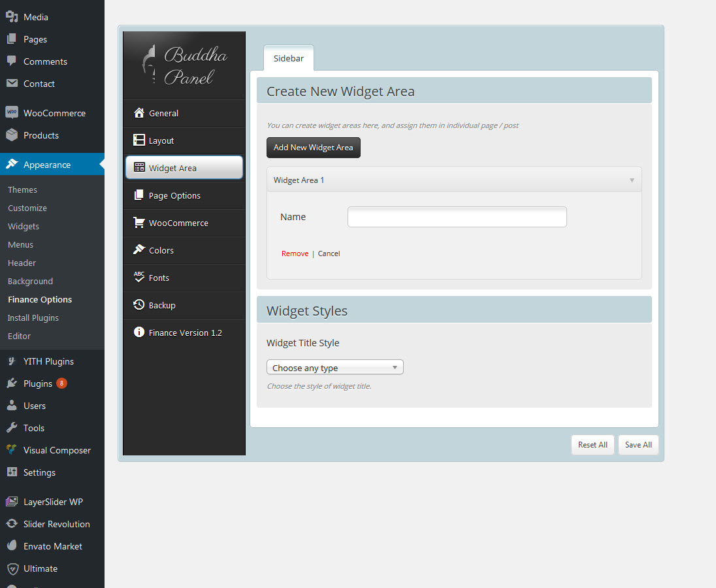Click the Finance Version info icon
The height and width of the screenshot is (588, 716).
click(138, 333)
